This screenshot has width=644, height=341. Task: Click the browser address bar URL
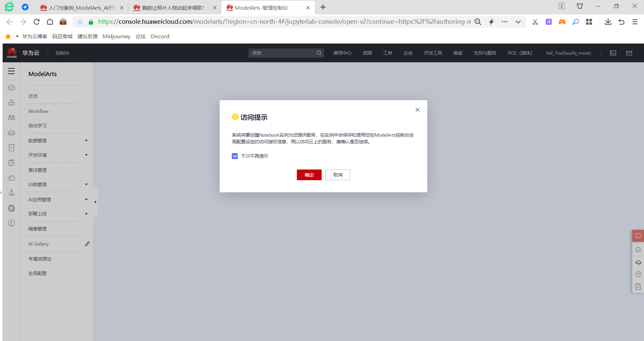pos(284,22)
